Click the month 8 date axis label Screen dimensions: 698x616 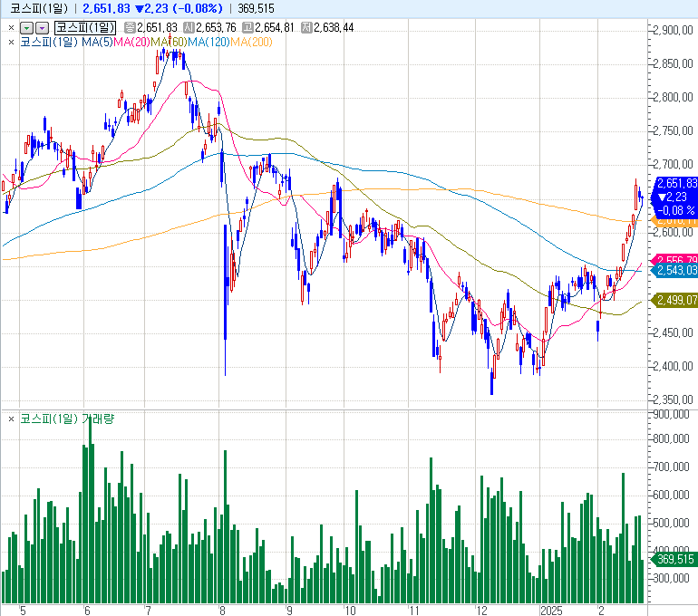pyautogui.click(x=222, y=611)
